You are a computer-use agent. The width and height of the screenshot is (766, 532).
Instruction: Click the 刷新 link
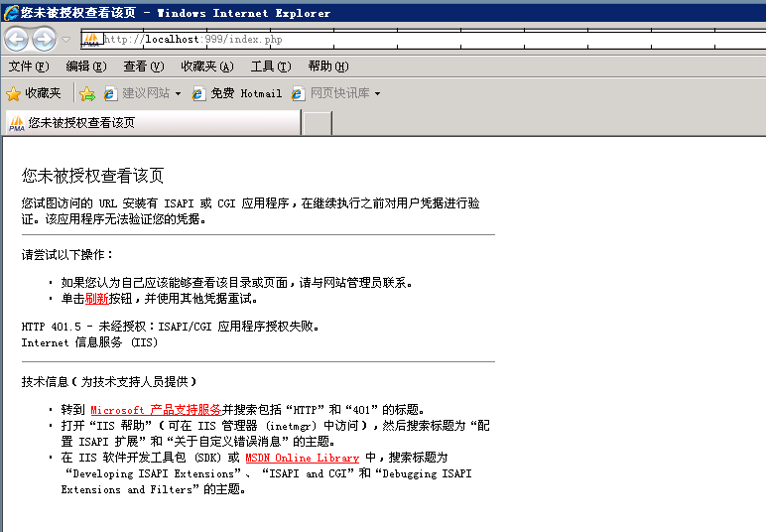coord(96,299)
